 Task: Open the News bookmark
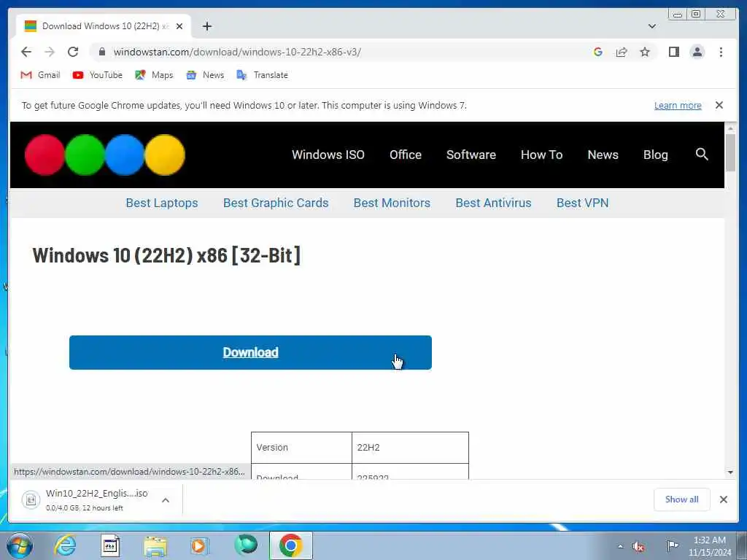(x=205, y=75)
